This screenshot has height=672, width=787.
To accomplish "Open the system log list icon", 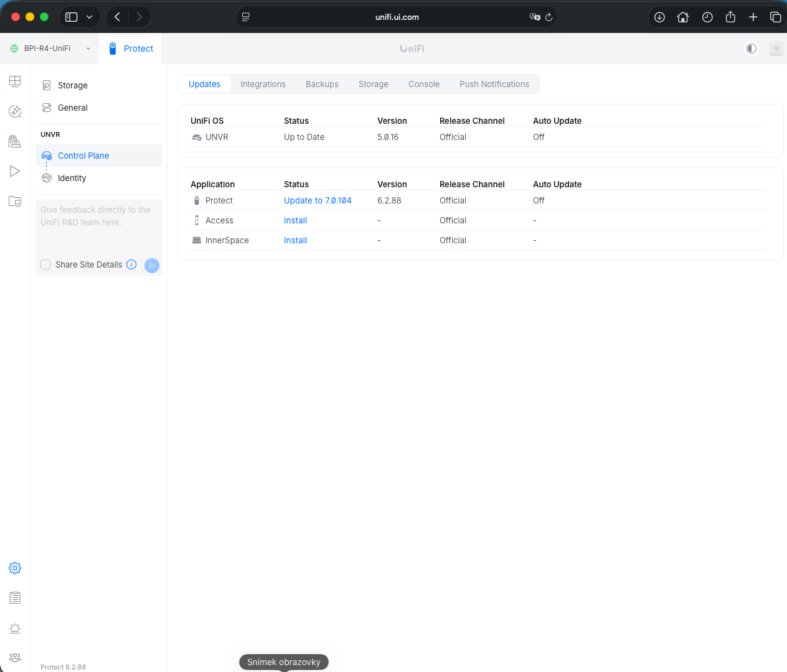I will pyautogui.click(x=15, y=598).
